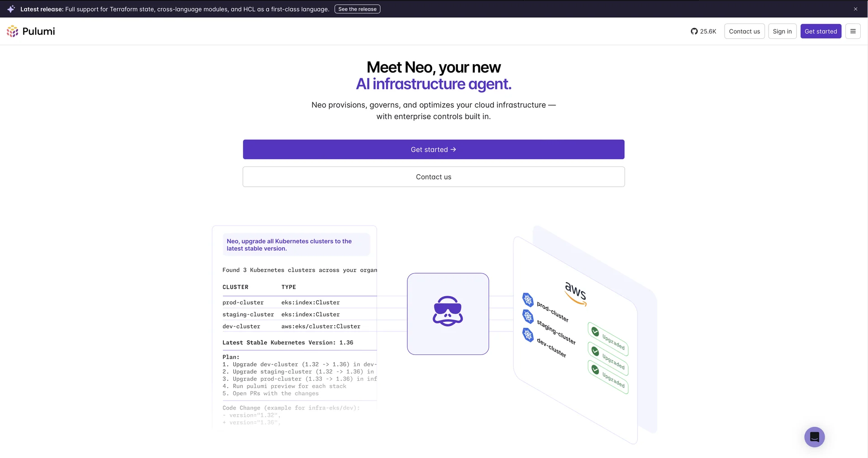This screenshot has width=868, height=458.
Task: Open the GitHub repository with 25.6K stars
Action: (703, 31)
